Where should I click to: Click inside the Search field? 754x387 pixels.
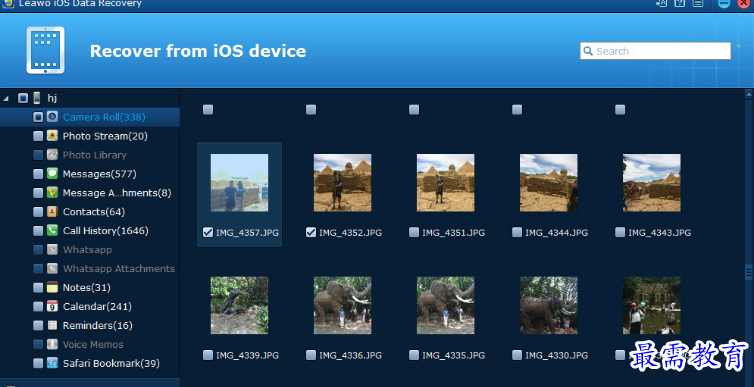655,51
